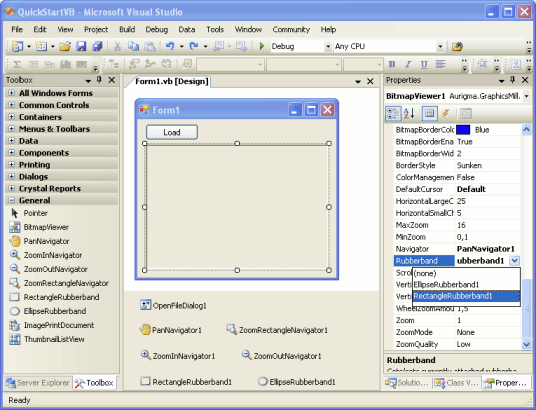The image size is (536, 410).
Task: Click the Properties scrollbar up arrow
Action: tap(526, 130)
